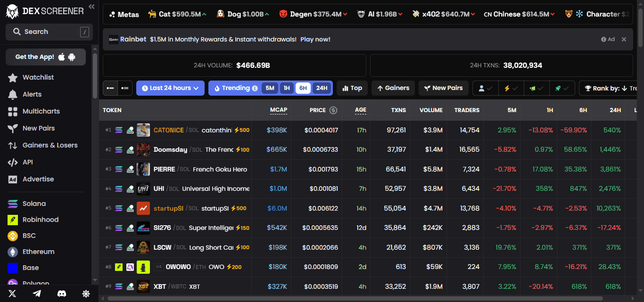
Task: Open the Last 24 hours dropdown
Action: (x=171, y=88)
